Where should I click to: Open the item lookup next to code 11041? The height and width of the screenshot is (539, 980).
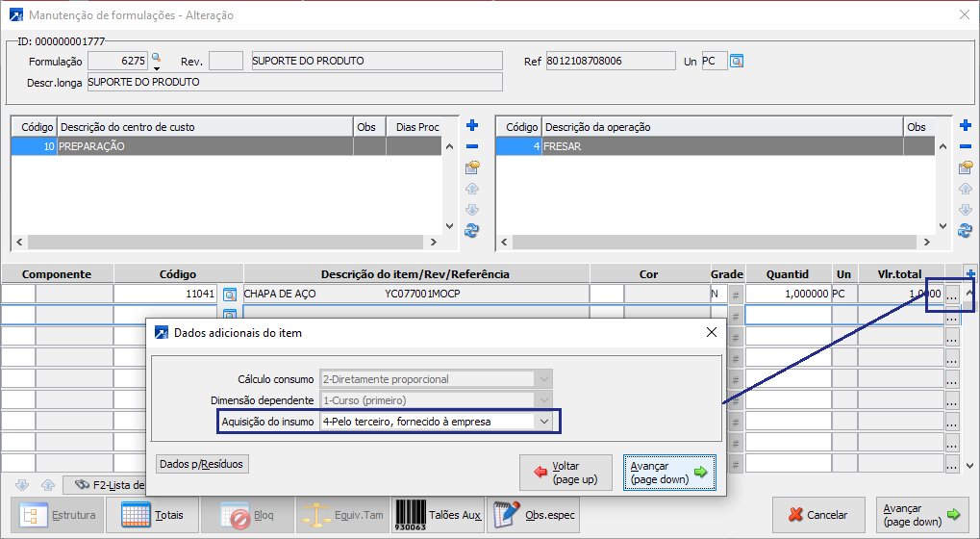(230, 294)
